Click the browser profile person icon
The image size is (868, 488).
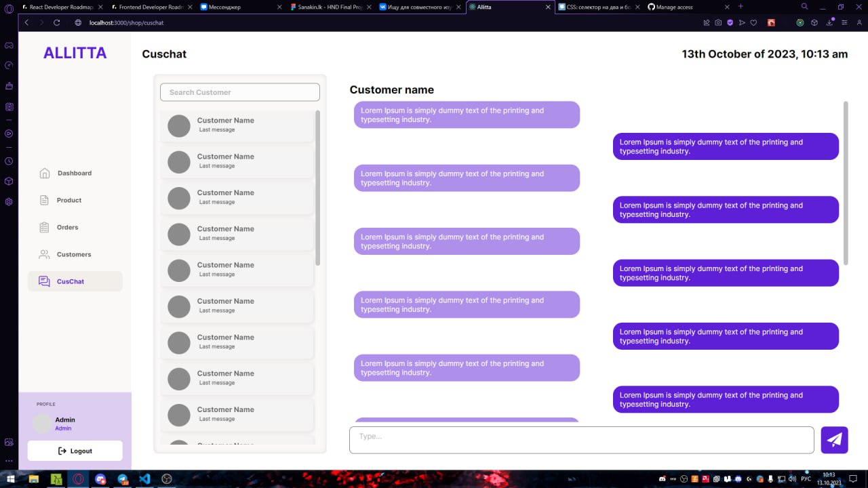click(x=859, y=22)
